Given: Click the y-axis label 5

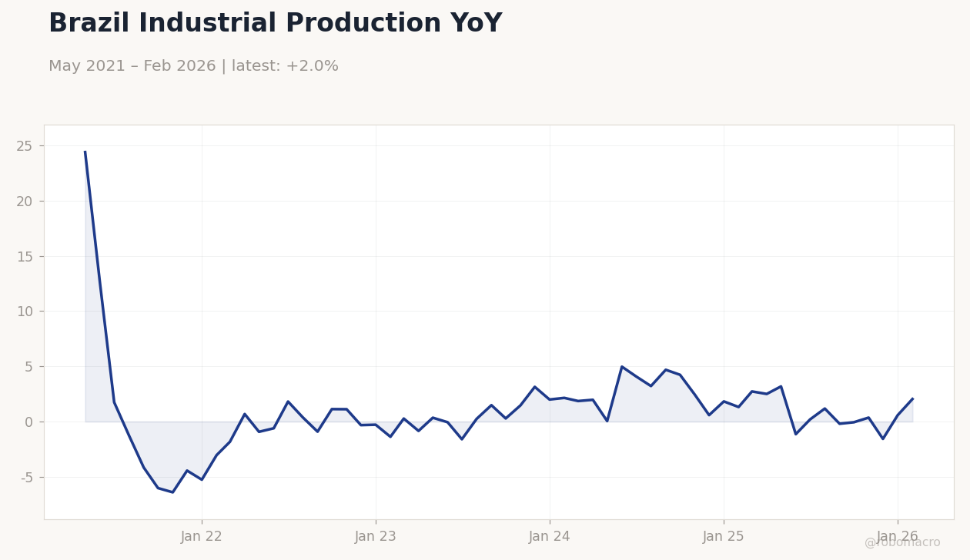Looking at the screenshot, I should [29, 367].
